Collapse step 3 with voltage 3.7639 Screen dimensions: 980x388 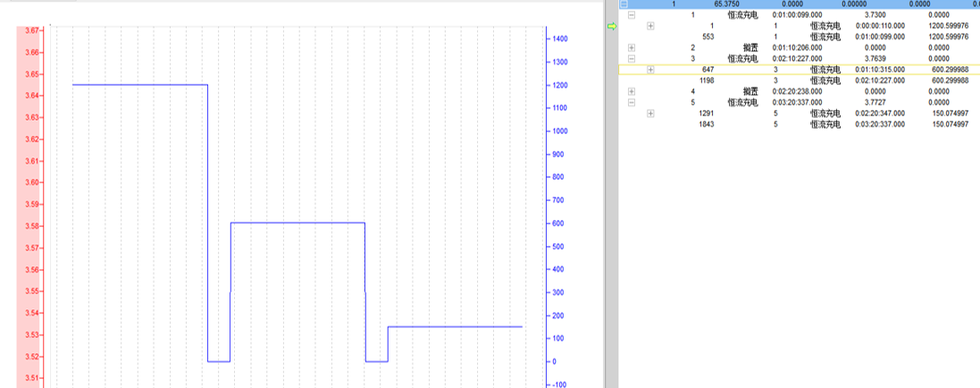632,58
